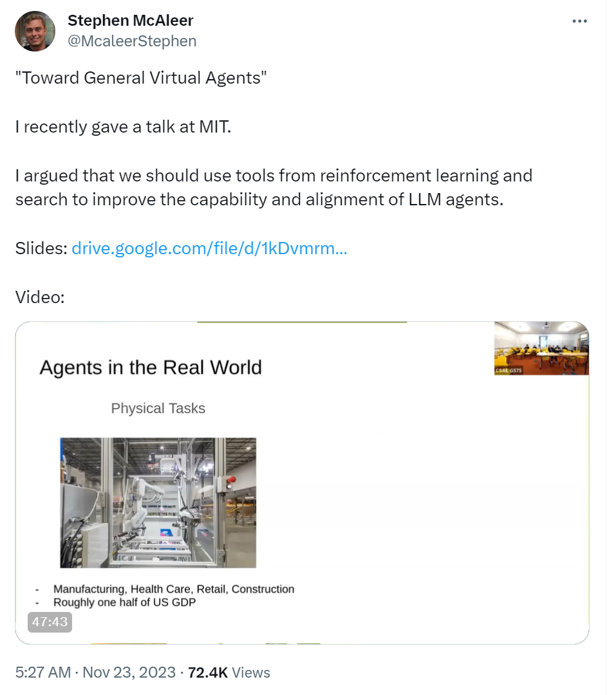Click the "I recently gave a talk at MIT" line
Image resolution: width=616 pixels, height=695 pixels.
click(x=124, y=127)
